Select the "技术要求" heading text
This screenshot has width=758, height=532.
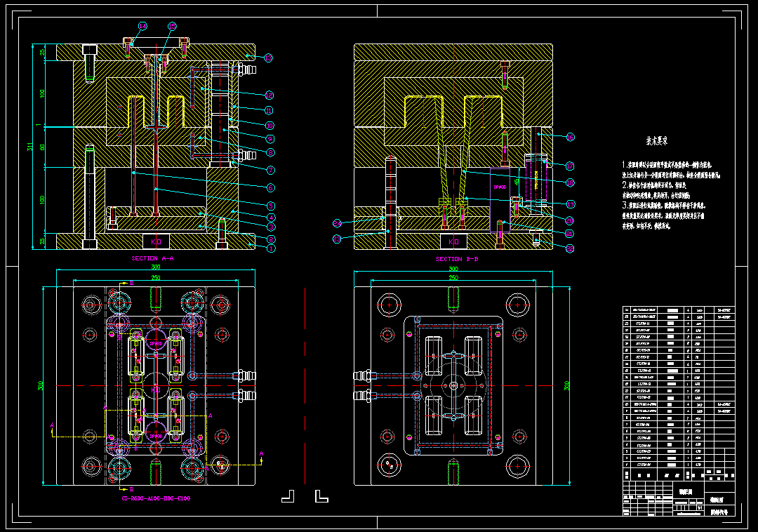656,141
